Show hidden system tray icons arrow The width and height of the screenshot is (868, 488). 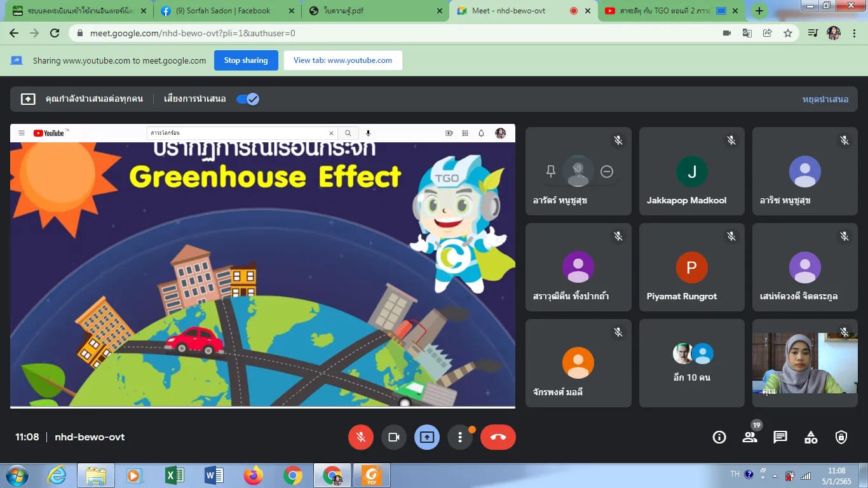774,475
